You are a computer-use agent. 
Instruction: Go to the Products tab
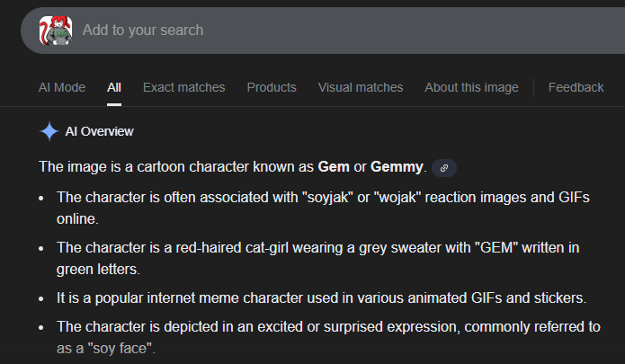point(272,87)
